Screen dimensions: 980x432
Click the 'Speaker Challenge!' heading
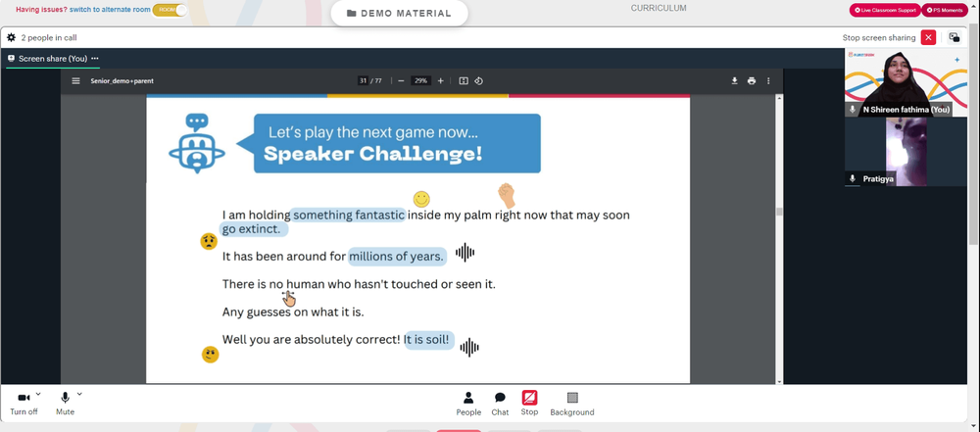tap(373, 155)
